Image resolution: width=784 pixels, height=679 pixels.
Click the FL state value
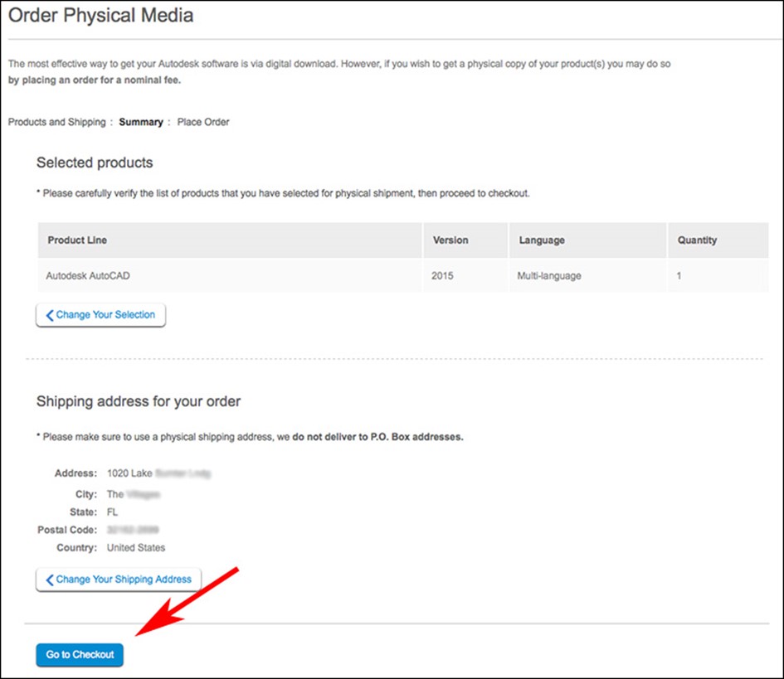[x=113, y=512]
